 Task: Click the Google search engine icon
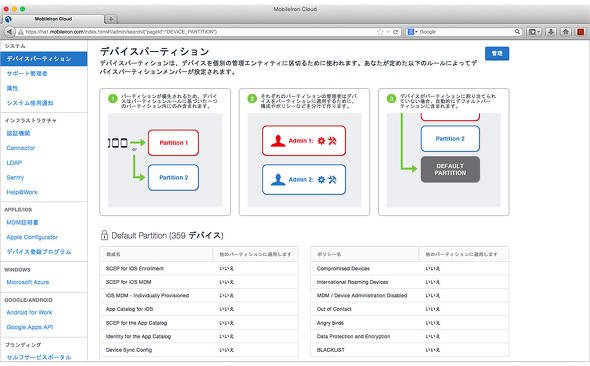pos(411,32)
